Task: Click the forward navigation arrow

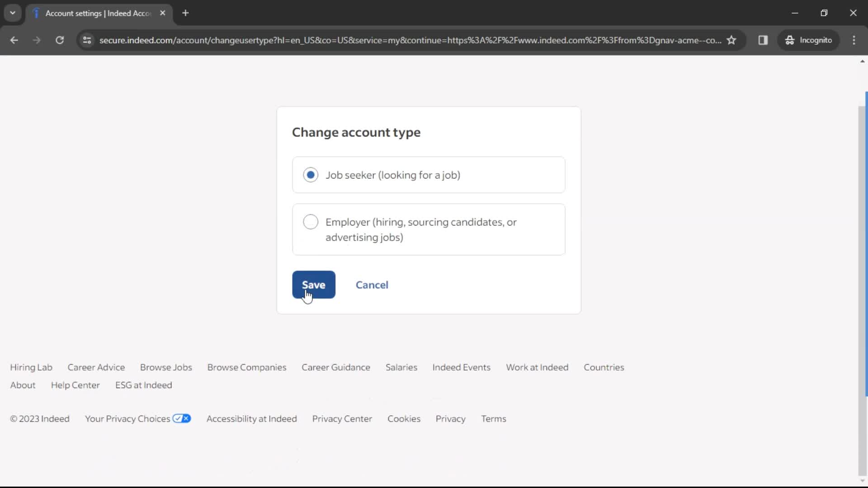Action: pos(36,41)
